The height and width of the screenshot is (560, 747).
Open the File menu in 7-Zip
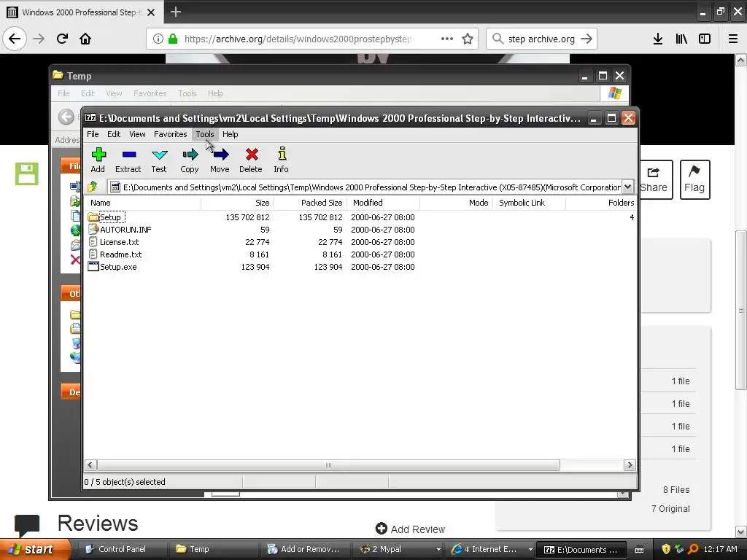click(93, 134)
